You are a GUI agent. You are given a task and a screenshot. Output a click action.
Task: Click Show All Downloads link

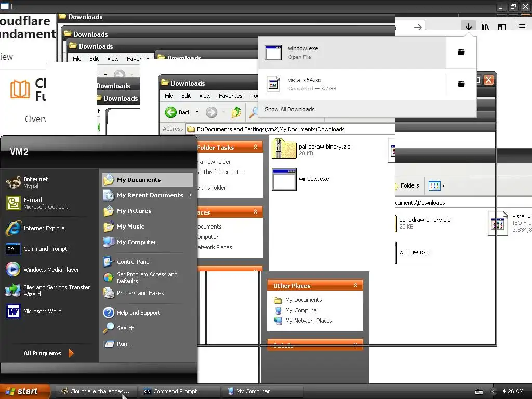(x=289, y=109)
